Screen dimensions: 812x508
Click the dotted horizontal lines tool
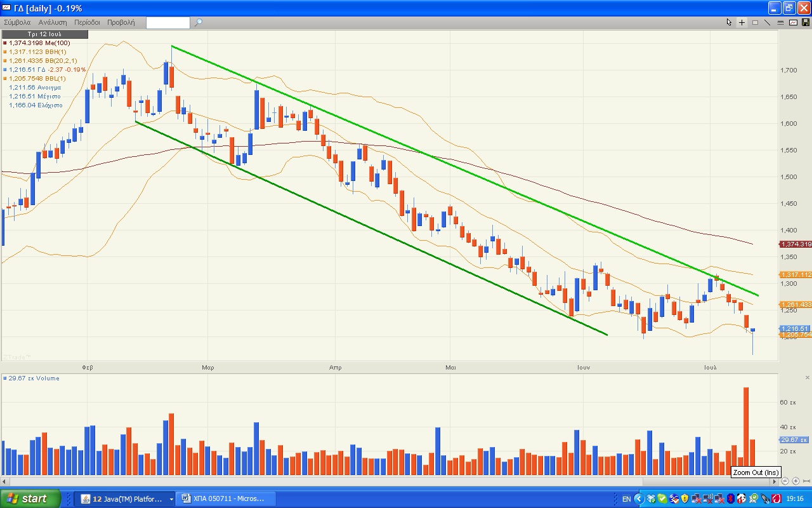point(780,22)
